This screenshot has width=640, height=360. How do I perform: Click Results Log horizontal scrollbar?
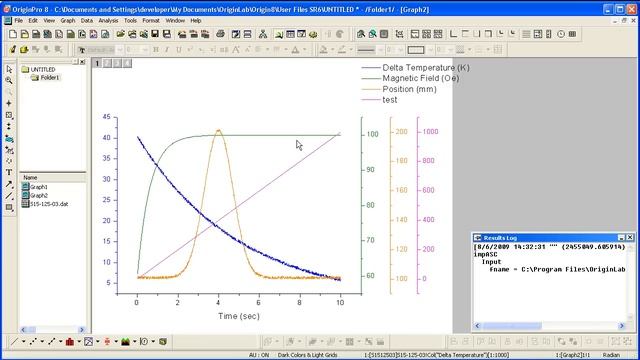(x=549, y=326)
